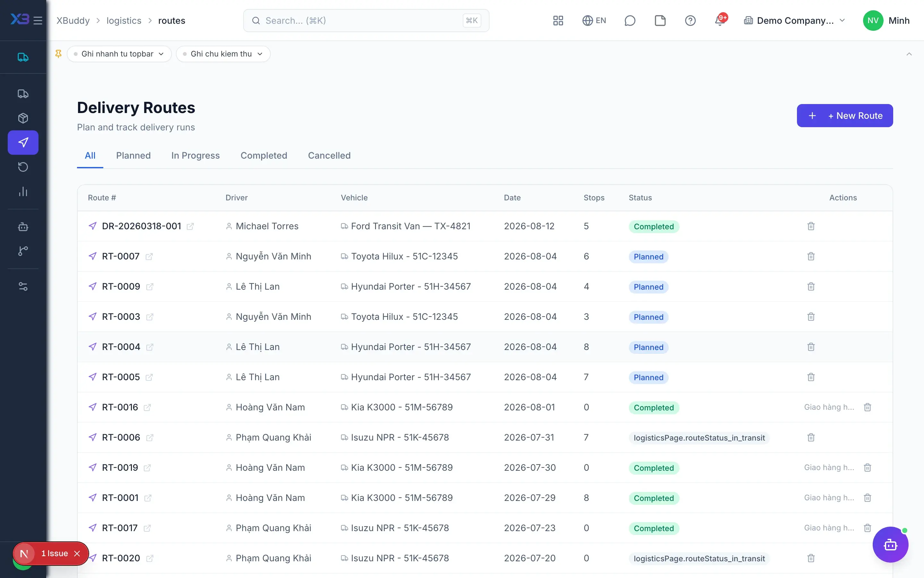Screen dimensions: 924x578
Task: Open the Minh user profile menu
Action: click(x=886, y=20)
